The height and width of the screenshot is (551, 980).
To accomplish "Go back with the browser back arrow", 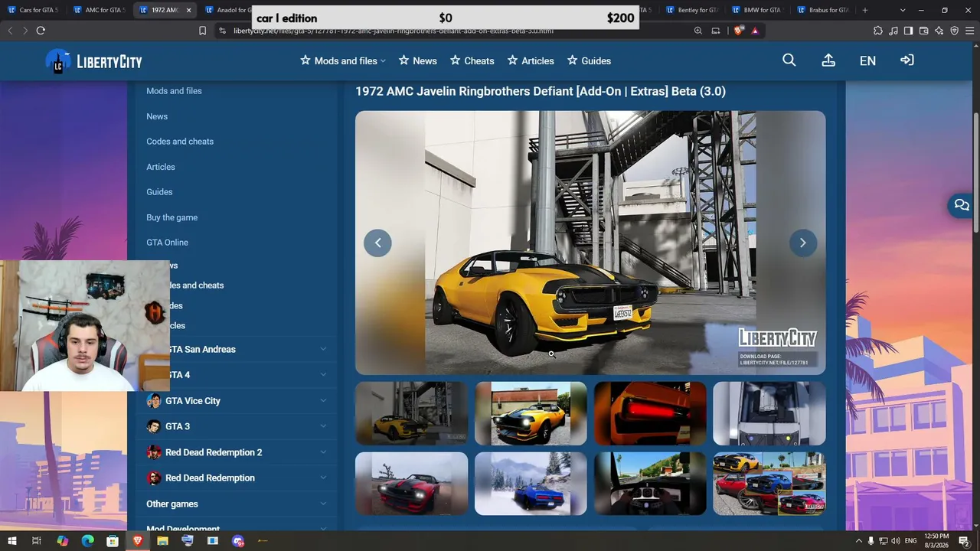I will coord(10,31).
